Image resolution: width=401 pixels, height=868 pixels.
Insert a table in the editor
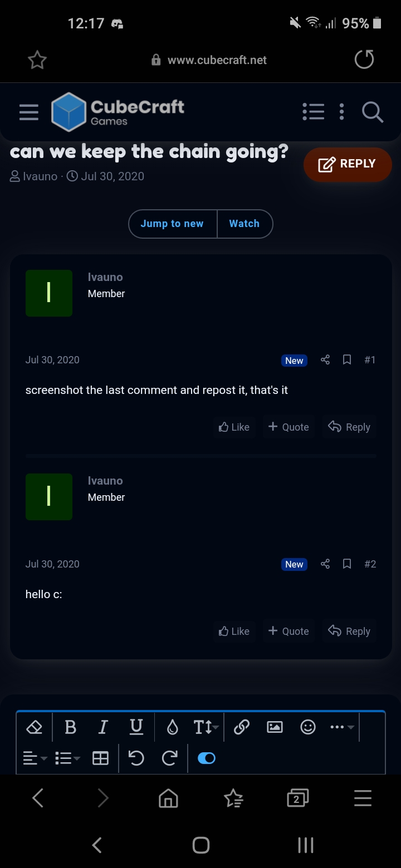(x=100, y=758)
